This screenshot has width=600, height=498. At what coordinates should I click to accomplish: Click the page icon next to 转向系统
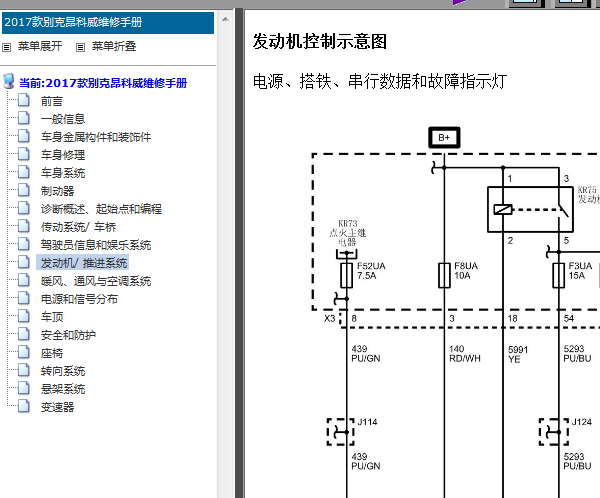(24, 370)
